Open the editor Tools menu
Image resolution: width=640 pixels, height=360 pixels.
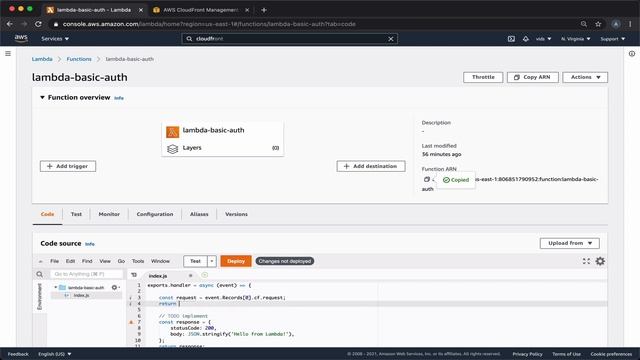click(x=138, y=261)
